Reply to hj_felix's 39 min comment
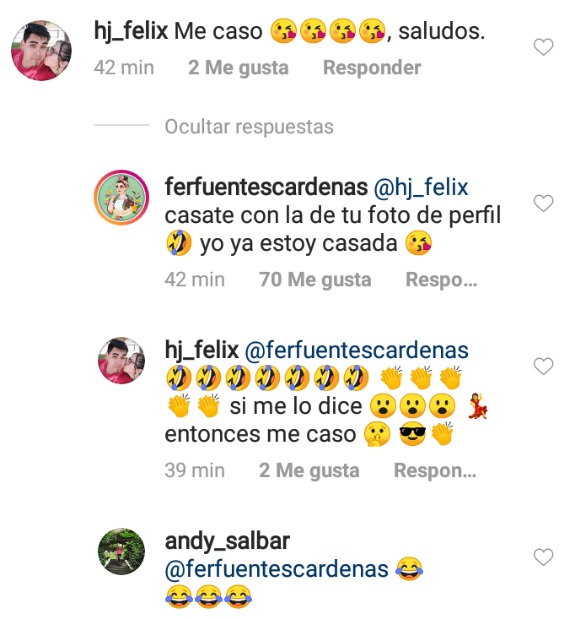The image size is (583, 619). (435, 470)
